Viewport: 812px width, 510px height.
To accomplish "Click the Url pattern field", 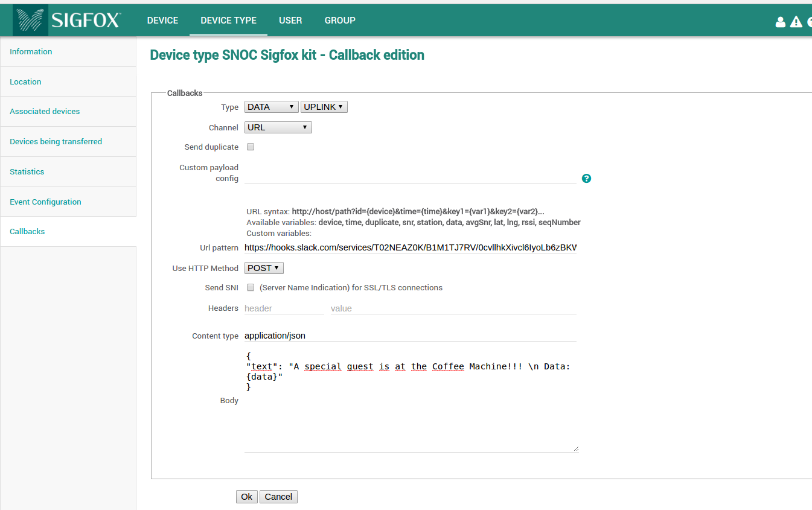I will [x=411, y=247].
